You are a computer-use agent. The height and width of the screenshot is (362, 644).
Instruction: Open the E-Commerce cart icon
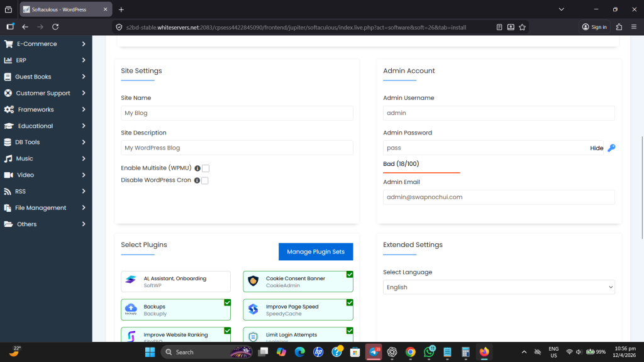tap(9, 44)
